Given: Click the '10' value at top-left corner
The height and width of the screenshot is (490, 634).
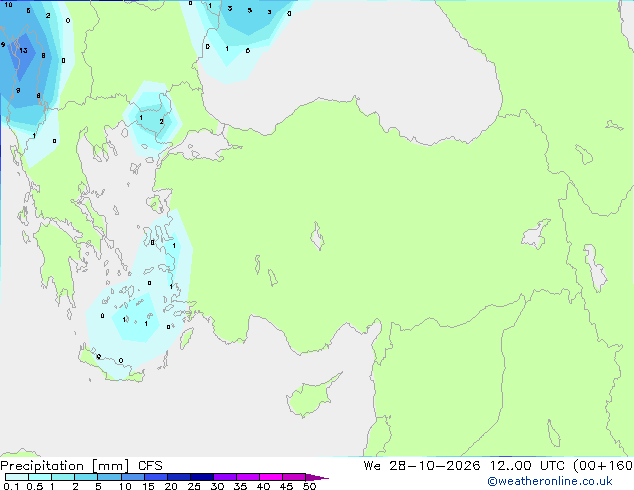Looking at the screenshot, I should coord(8,5).
